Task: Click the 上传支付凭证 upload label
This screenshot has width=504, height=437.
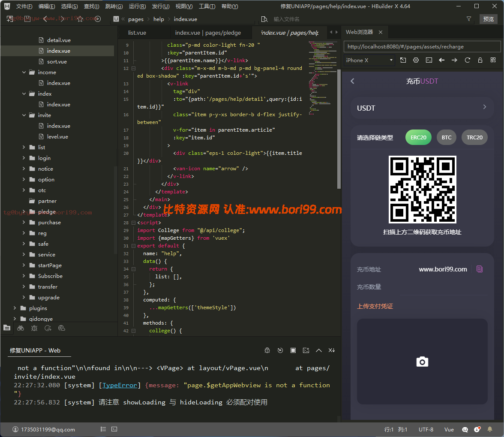Action: click(x=375, y=306)
